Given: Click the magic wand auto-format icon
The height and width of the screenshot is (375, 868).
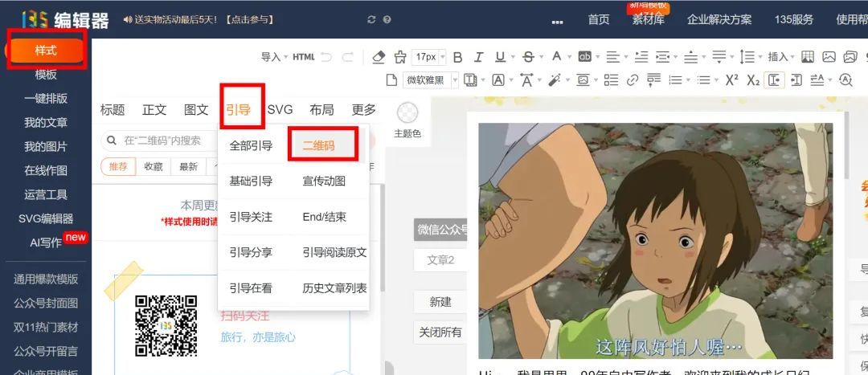Looking at the screenshot, I should tap(554, 80).
